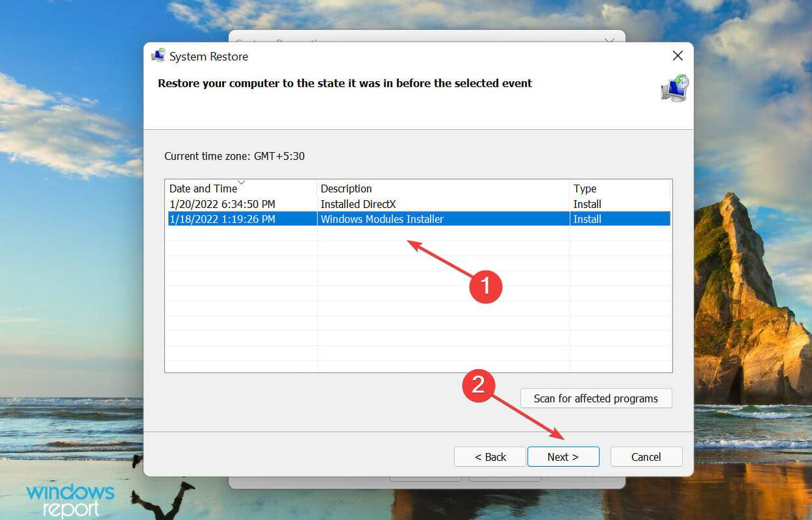Click the System Restore title bar icon
Viewport: 812px width, 520px height.
(158, 56)
